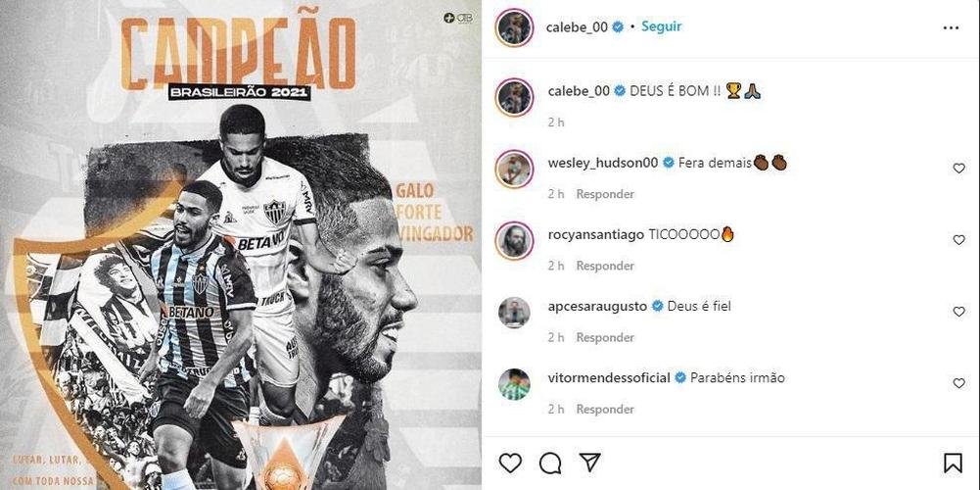This screenshot has width=980, height=490.
Task: Follow calebe_00 via Seguir
Action: (x=661, y=26)
